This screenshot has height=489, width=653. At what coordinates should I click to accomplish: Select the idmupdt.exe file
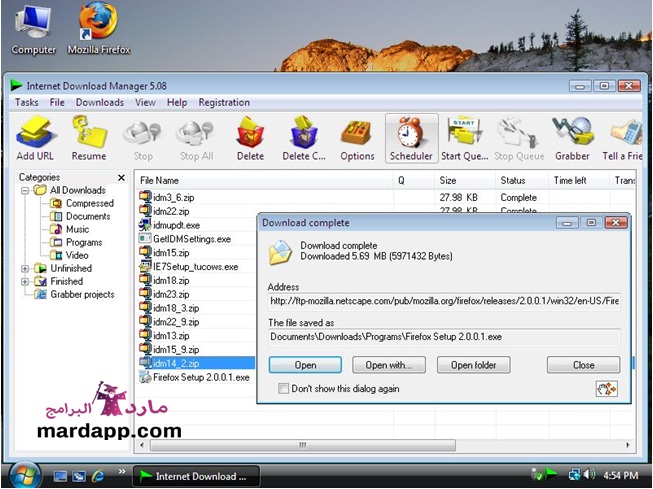tap(170, 225)
